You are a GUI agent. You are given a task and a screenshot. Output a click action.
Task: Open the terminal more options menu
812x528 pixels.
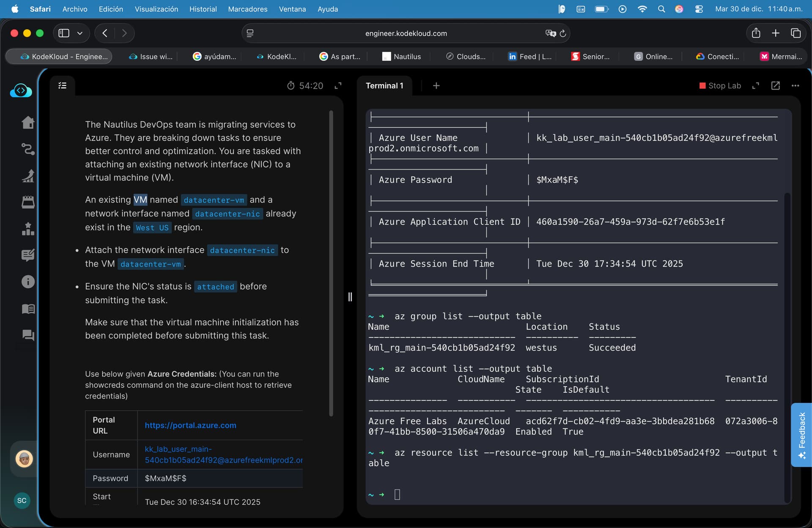click(795, 86)
